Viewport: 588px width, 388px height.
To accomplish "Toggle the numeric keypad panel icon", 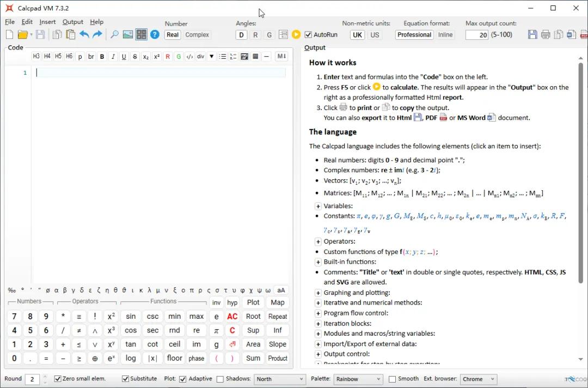I will [x=142, y=34].
